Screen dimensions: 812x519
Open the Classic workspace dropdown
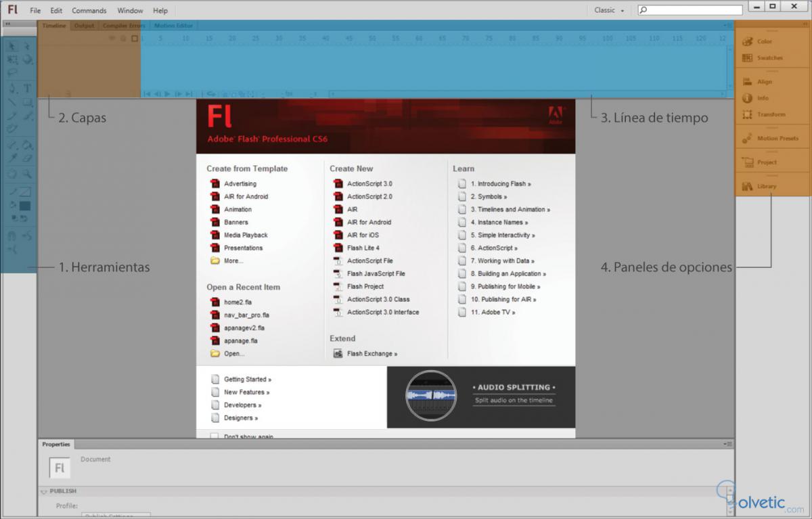(x=609, y=10)
